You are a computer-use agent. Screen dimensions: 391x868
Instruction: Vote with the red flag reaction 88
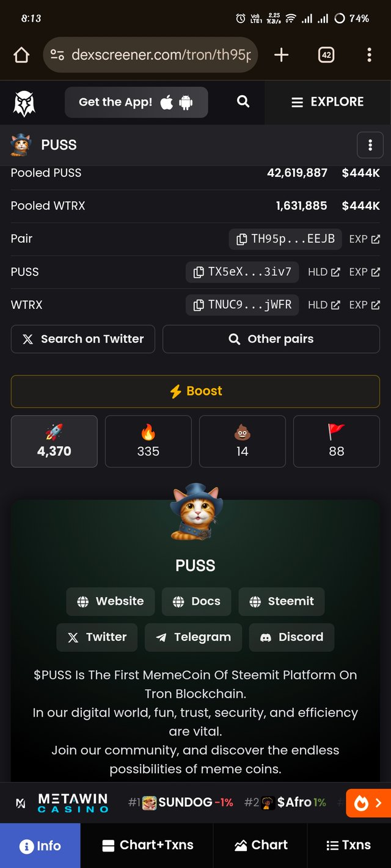pyautogui.click(x=337, y=441)
